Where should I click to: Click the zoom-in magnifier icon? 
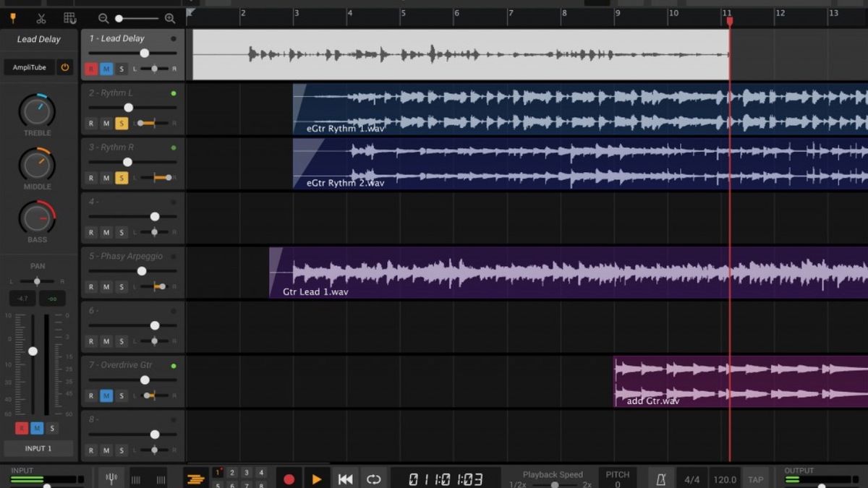tap(169, 18)
